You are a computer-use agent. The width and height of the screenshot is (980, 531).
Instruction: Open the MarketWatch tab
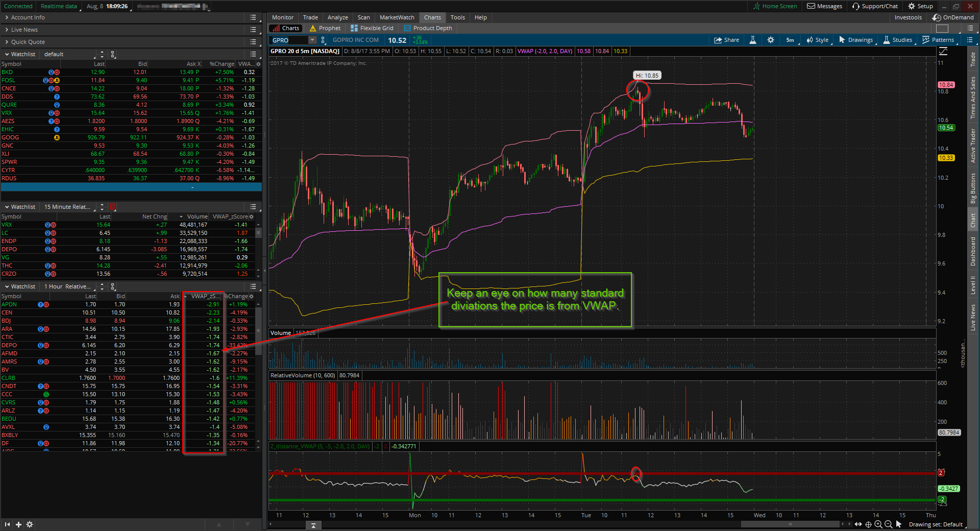(397, 17)
